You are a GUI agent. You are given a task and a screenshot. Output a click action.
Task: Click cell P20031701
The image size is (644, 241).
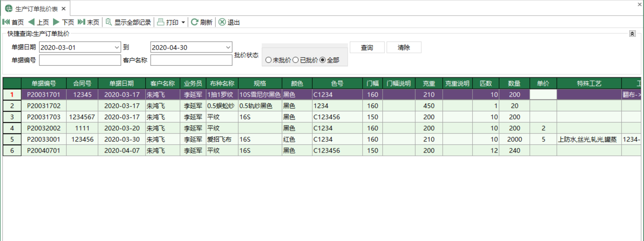(x=44, y=94)
